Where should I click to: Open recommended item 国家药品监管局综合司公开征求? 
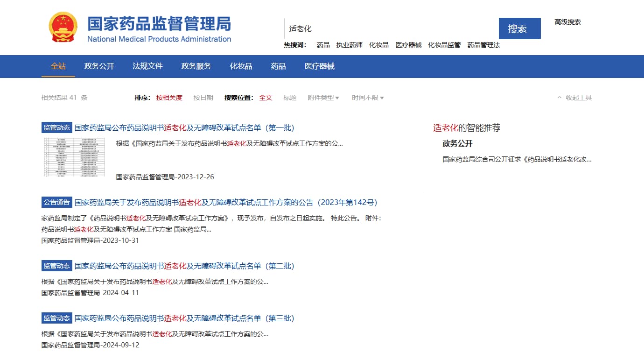pos(517,159)
